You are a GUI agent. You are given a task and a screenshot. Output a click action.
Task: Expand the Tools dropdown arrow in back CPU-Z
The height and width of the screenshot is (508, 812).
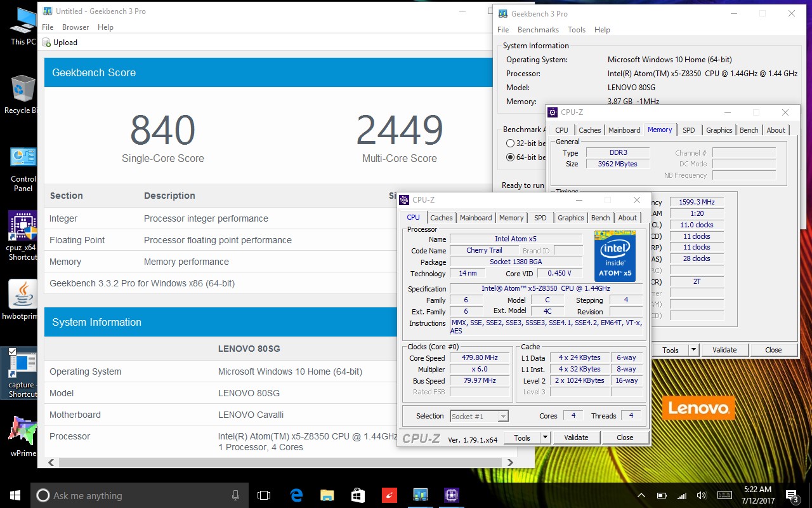[x=693, y=350]
